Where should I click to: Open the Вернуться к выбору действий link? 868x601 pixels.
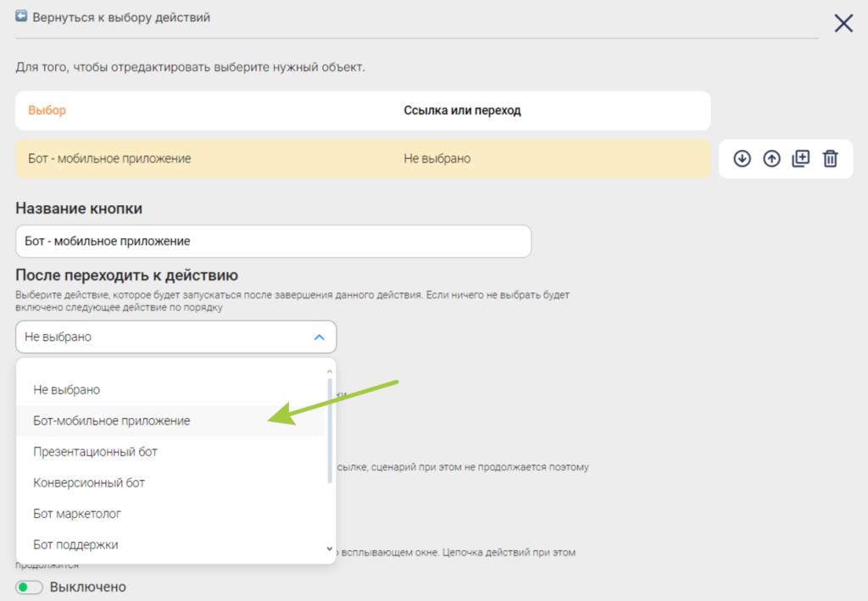(121, 17)
